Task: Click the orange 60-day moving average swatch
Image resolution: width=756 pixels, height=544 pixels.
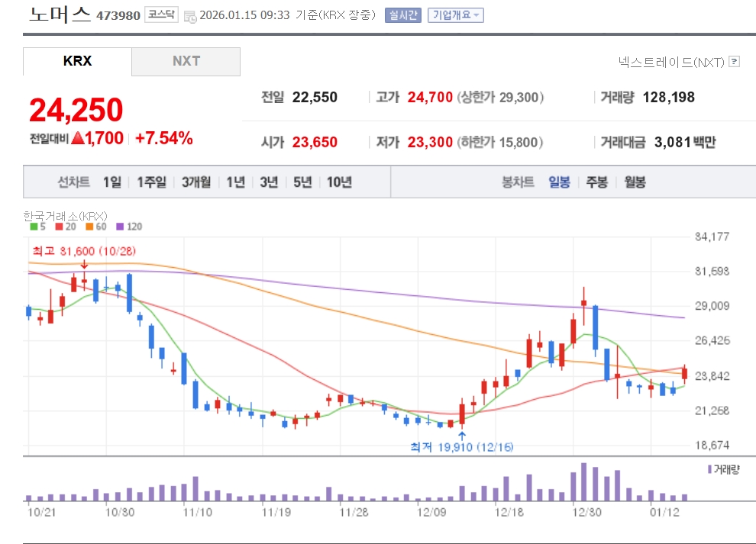Action: click(89, 227)
